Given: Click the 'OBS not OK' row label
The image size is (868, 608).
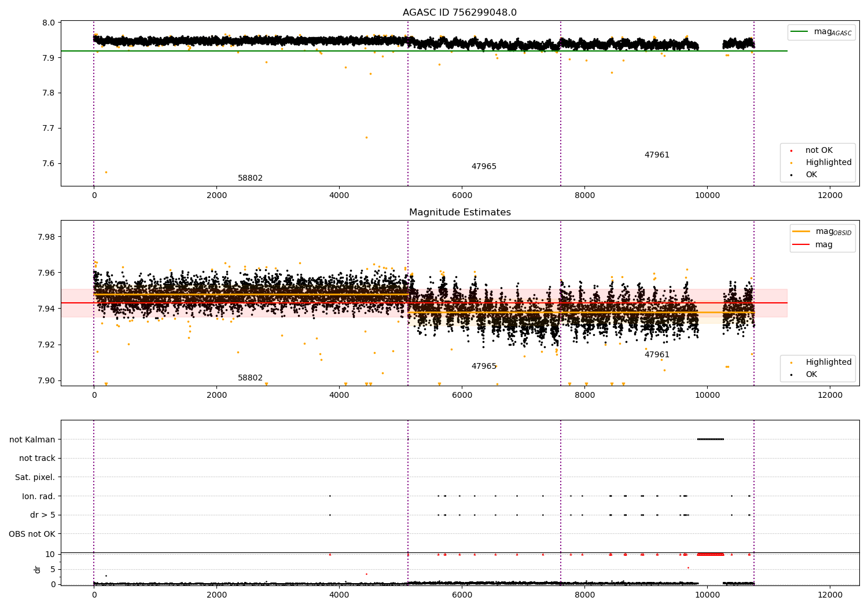Looking at the screenshot, I should click(32, 534).
